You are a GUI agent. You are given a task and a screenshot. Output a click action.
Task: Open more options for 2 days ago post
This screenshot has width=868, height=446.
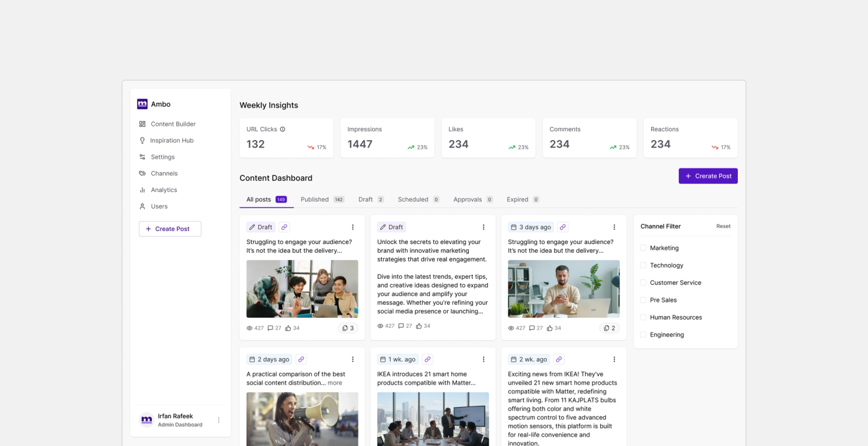[353, 359]
